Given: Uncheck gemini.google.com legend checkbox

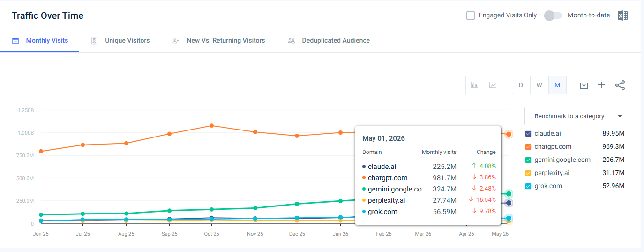Looking at the screenshot, I should pos(529,160).
